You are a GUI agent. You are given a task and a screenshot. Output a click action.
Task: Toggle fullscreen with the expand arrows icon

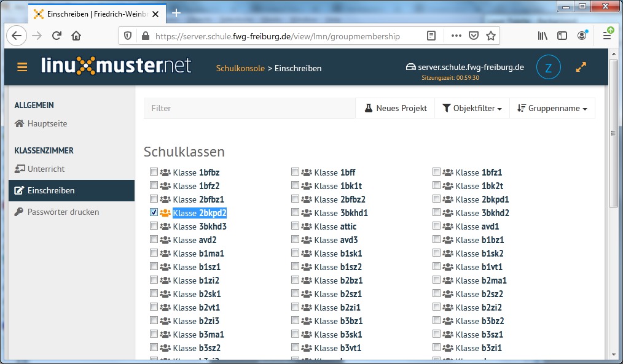pos(581,68)
